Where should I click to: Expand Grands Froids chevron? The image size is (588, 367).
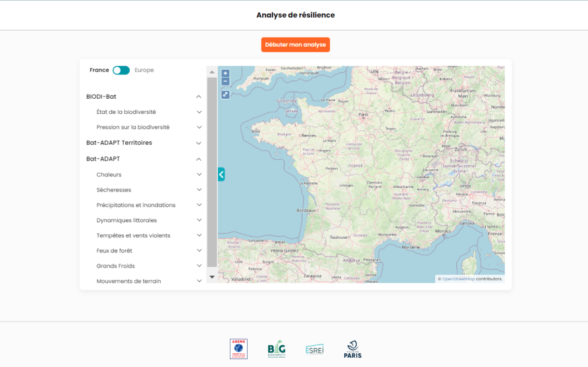(199, 266)
